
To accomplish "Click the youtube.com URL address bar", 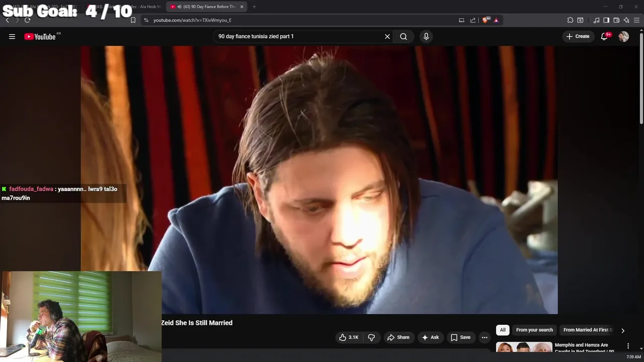I will pyautogui.click(x=192, y=20).
